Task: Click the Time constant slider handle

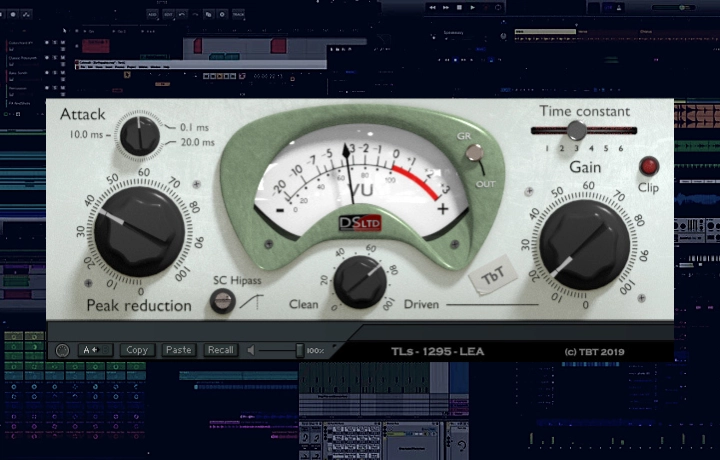Action: 576,130
